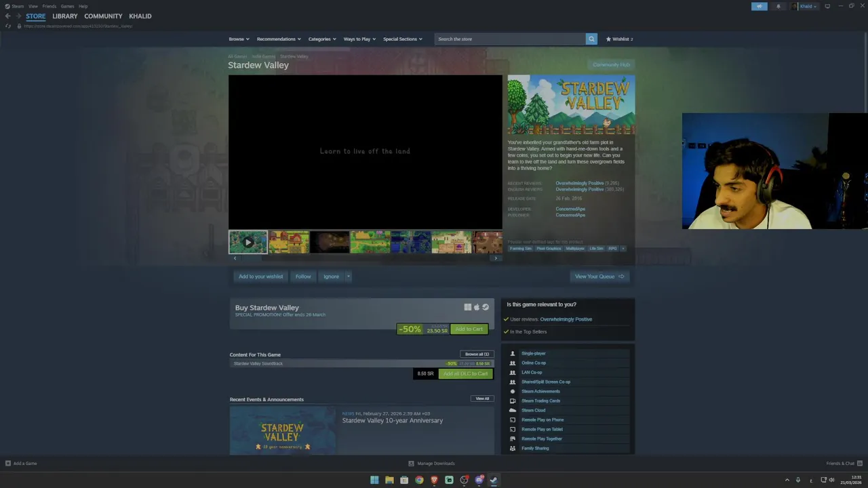Reload the store page

pyautogui.click(x=8, y=26)
